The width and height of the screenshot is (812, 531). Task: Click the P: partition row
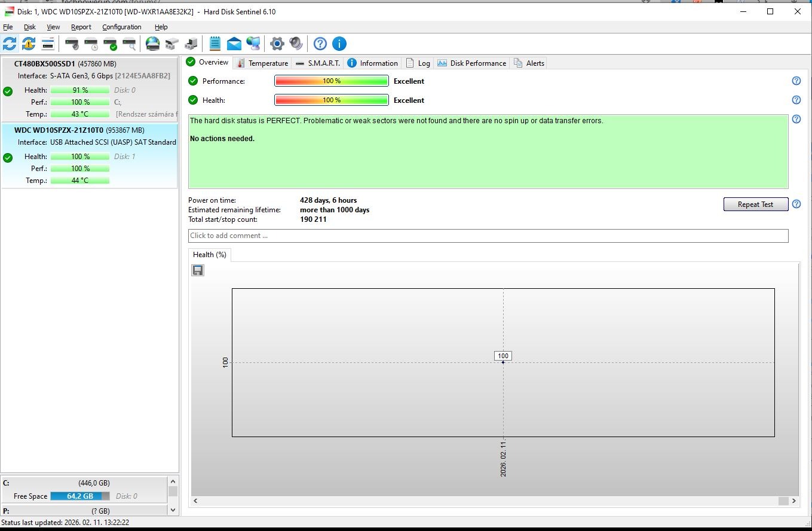tap(84, 511)
